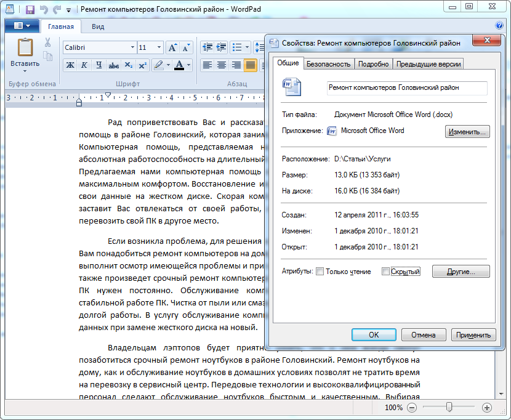The image size is (511, 420).
Task: Switch to the 'Безопасность' tab
Action: [x=329, y=64]
